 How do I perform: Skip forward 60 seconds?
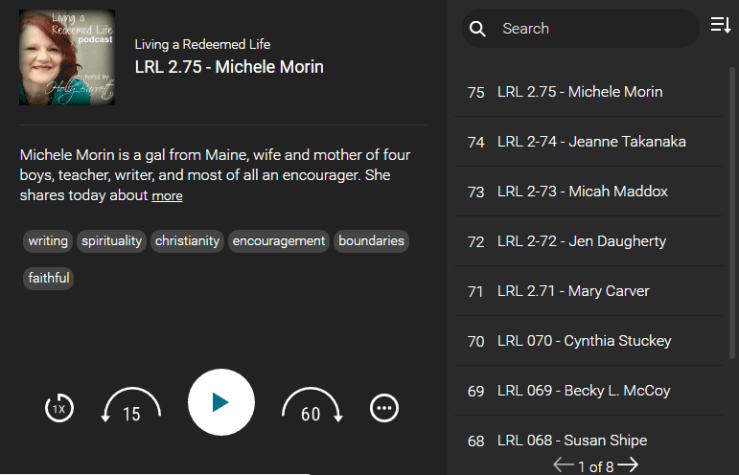[x=311, y=406]
